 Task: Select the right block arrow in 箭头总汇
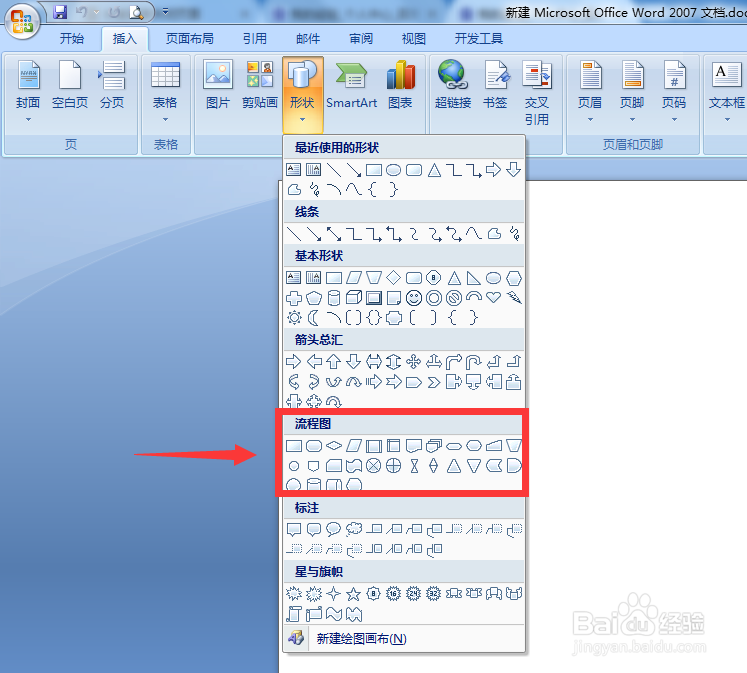(x=293, y=362)
